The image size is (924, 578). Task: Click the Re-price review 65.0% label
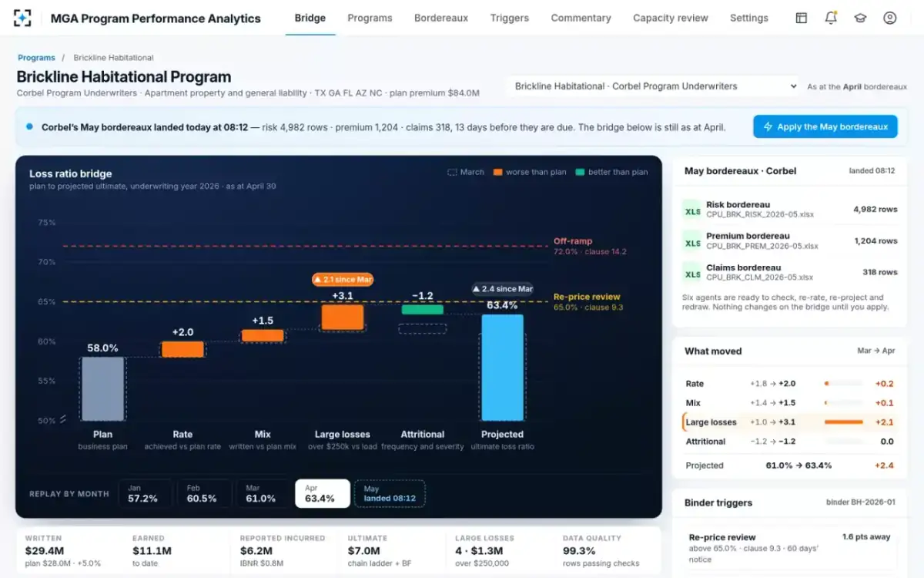click(588, 302)
